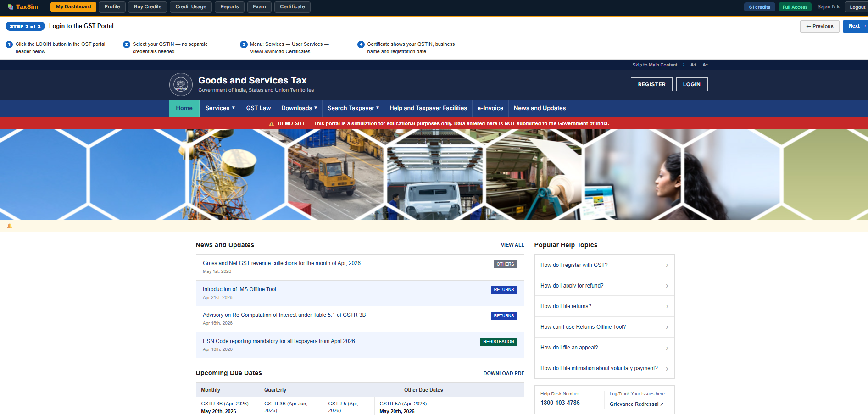Click the Goods and Services Tax title
This screenshot has width=868, height=415.
252,80
